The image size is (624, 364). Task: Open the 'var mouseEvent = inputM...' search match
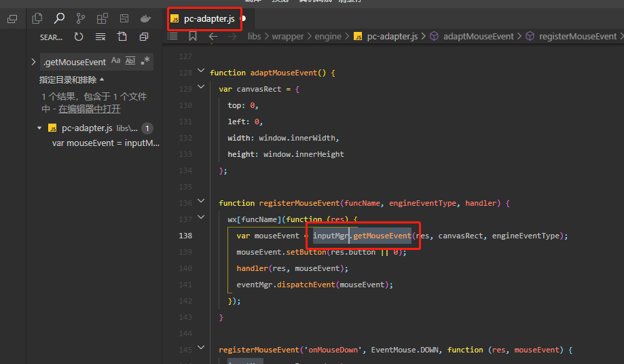click(x=105, y=143)
